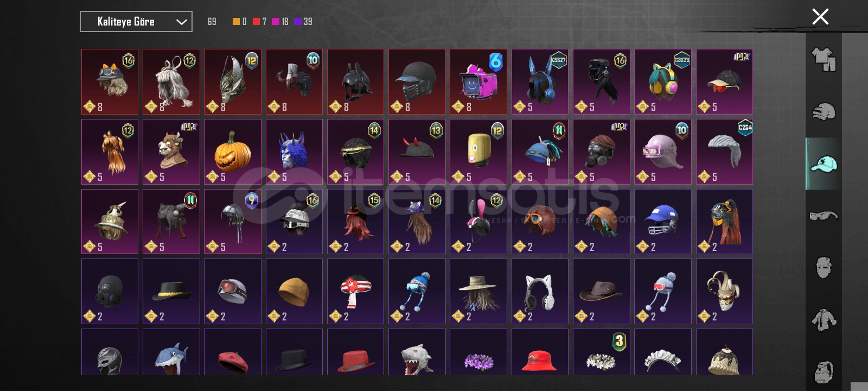Viewport: 868px width, 391px height.
Task: Choose the white cat ear headphones item
Action: point(540,292)
